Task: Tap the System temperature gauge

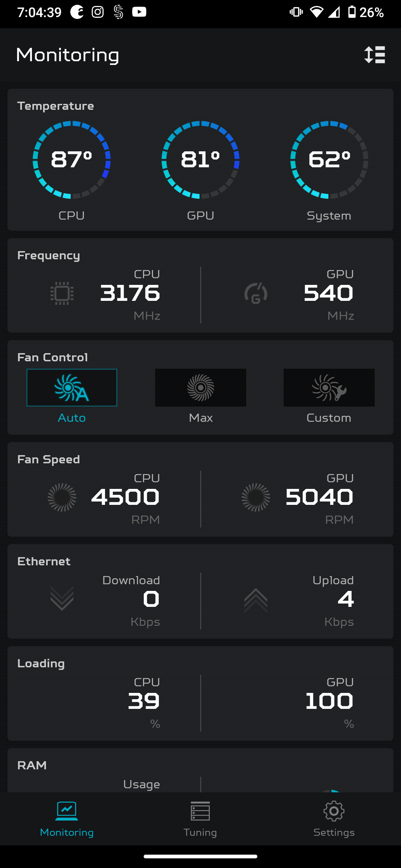Action: pyautogui.click(x=329, y=160)
